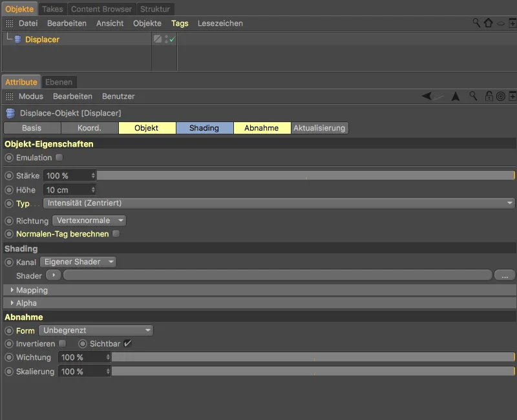The height and width of the screenshot is (420, 517).
Task: Open the Typ dropdown Intensität (Zentriert)
Action: coord(279,203)
